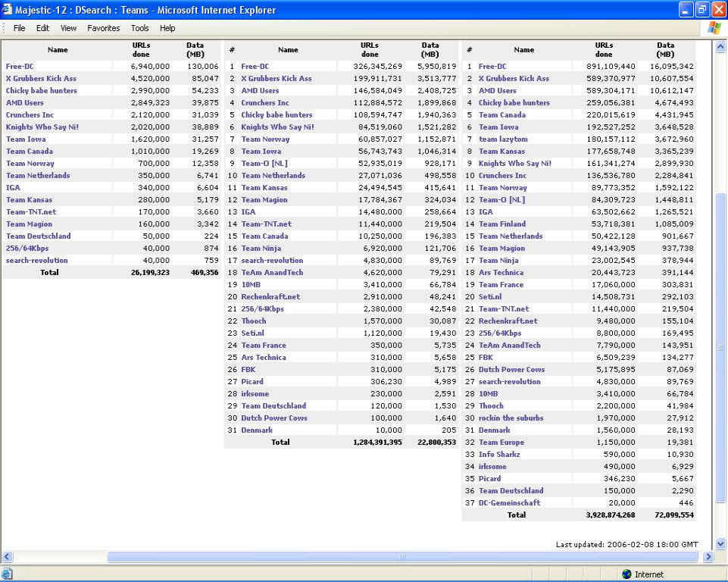Click the right table total data 72,099,554
Screen dimensions: 728x582
coord(673,515)
